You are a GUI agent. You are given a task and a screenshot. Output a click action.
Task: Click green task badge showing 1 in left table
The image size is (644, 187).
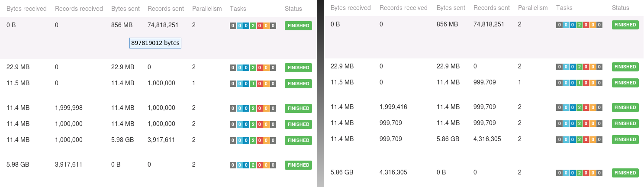click(253, 84)
